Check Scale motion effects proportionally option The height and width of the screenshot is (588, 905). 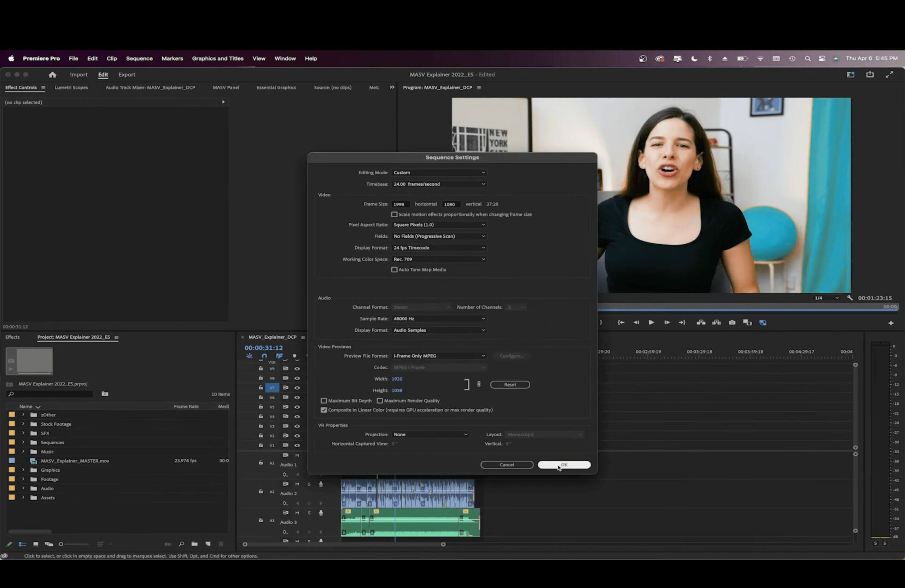pos(394,214)
